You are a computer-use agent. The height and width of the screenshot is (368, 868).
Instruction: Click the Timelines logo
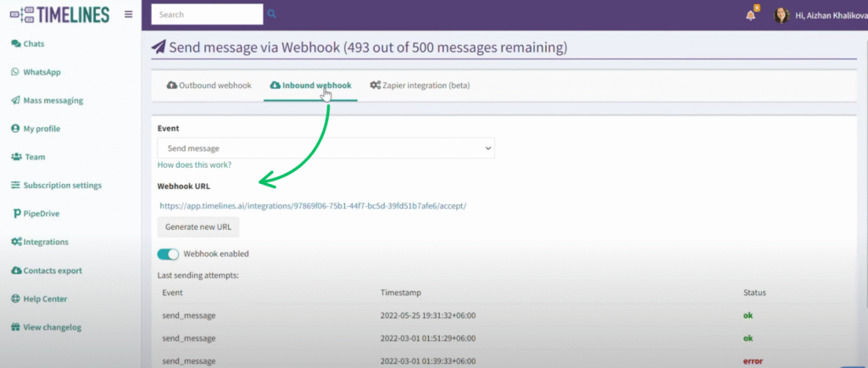59,14
